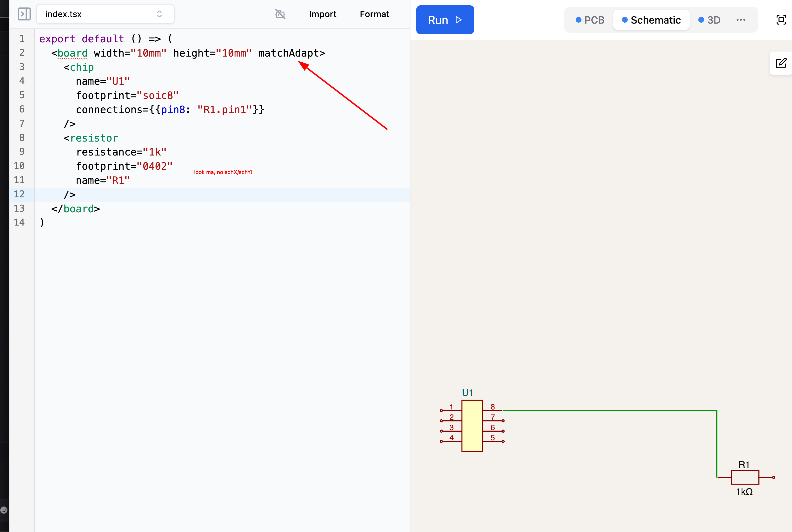The image size is (792, 532).
Task: Open the three-dots more views menu
Action: tap(741, 20)
